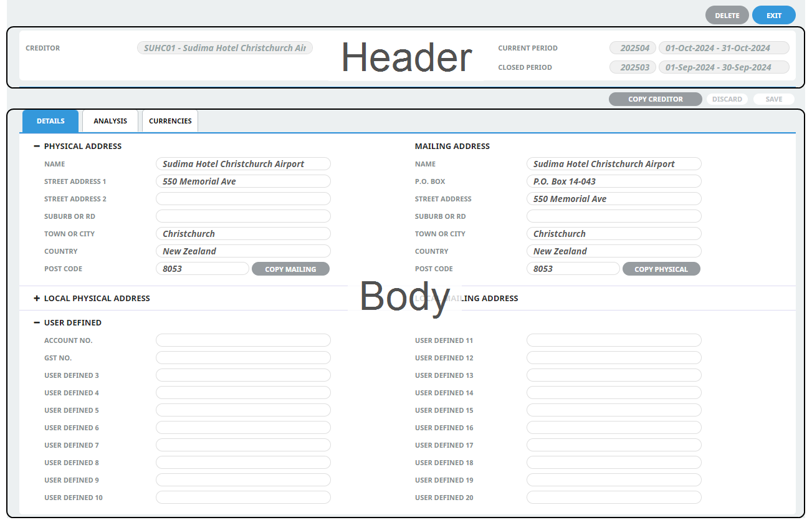Viewport: 812px width, 525px height.
Task: Click the P.O. Box field
Action: [x=614, y=181]
